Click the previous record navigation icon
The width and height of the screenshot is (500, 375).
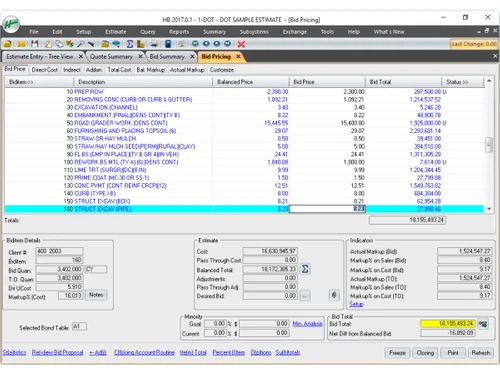pos(206,44)
